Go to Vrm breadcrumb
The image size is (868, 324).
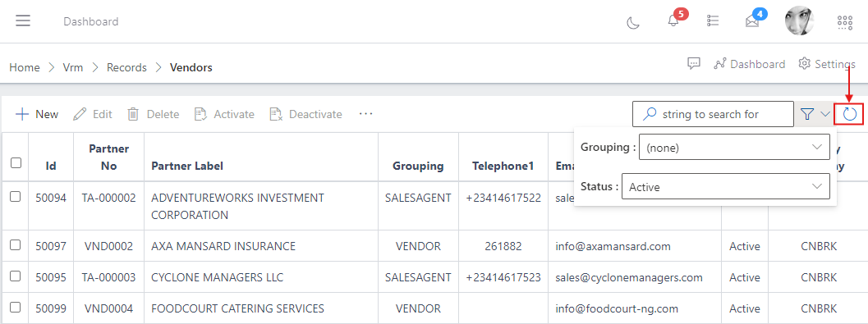pyautogui.click(x=73, y=67)
